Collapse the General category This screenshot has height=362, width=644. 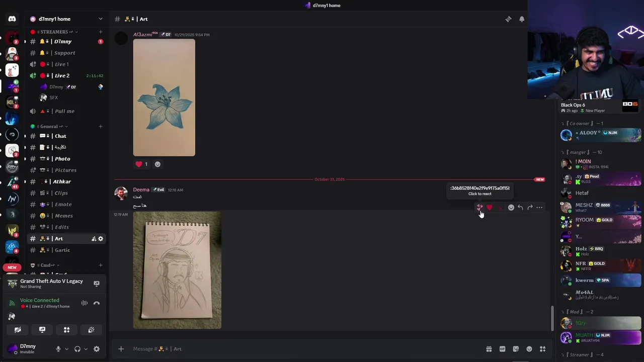49,126
